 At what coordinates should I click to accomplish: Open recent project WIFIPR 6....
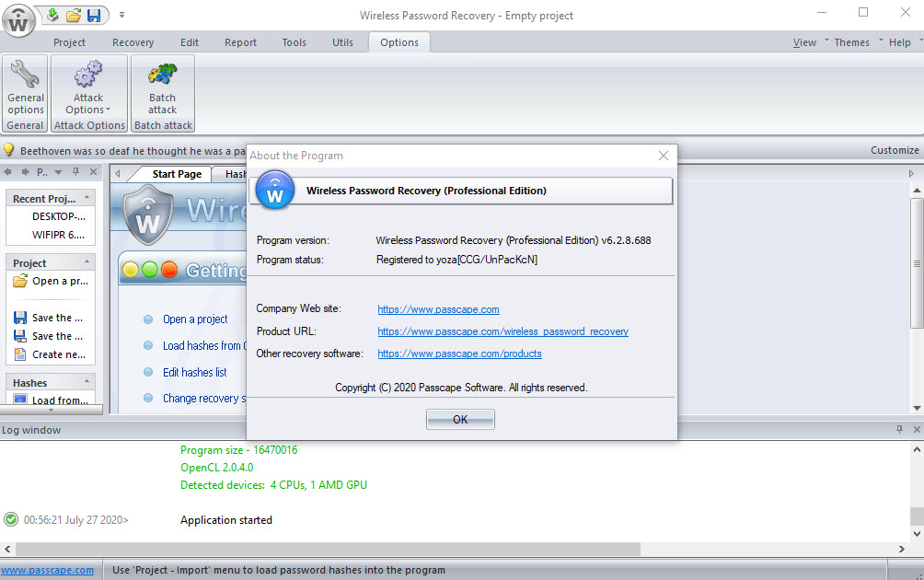[x=58, y=235]
